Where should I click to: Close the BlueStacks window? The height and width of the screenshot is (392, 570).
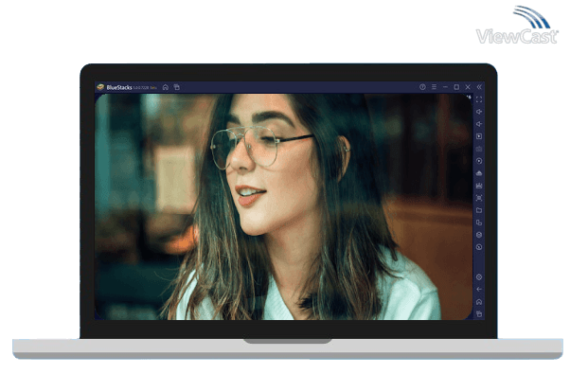click(468, 87)
